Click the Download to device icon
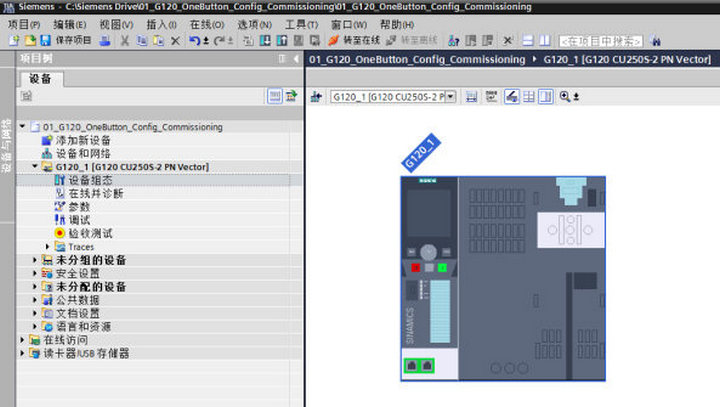Image resolution: width=720 pixels, height=407 pixels. pyautogui.click(x=265, y=41)
